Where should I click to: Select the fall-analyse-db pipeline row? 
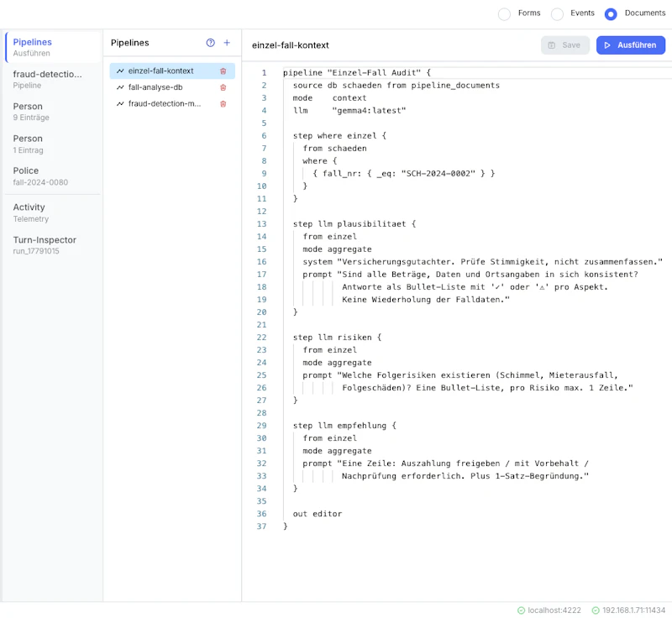(x=172, y=87)
